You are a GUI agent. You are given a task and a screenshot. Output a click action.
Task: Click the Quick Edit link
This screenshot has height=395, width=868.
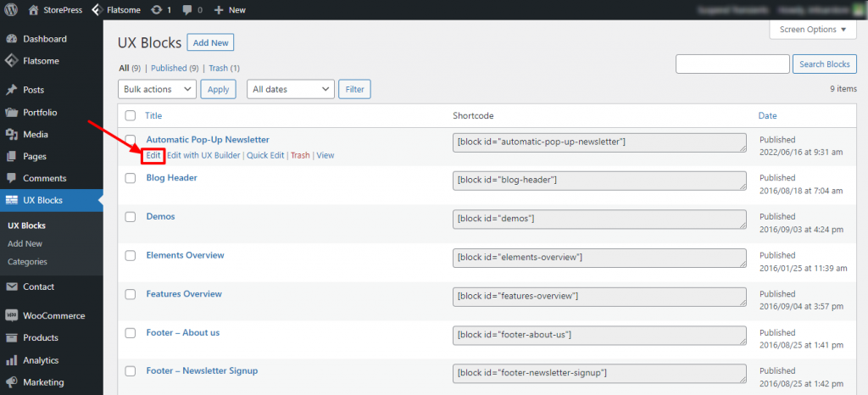(265, 155)
